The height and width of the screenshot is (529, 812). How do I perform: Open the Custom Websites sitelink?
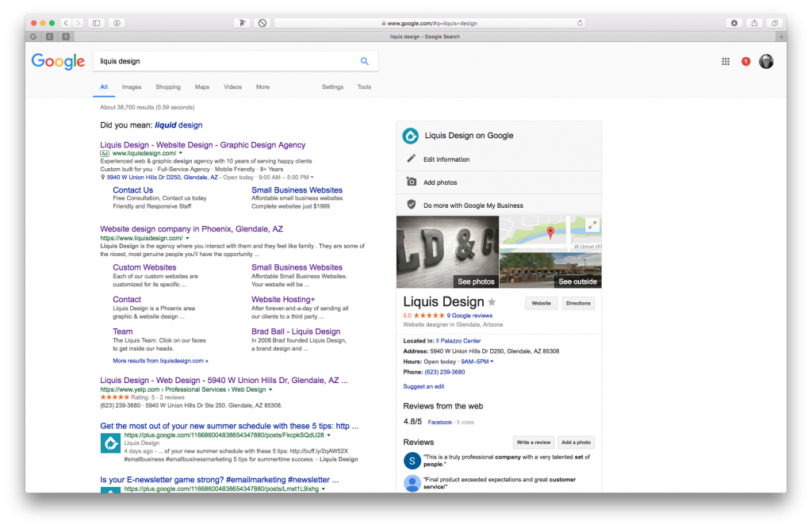point(144,267)
